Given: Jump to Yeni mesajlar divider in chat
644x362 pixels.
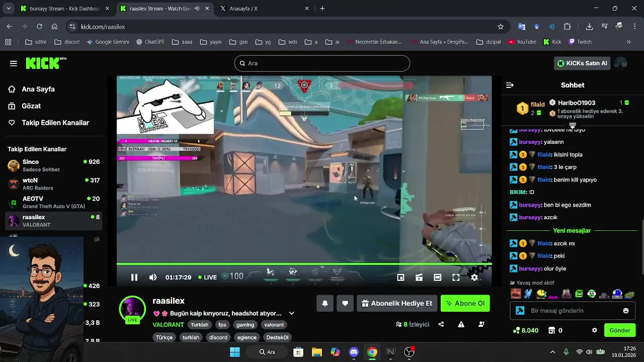Looking at the screenshot, I should point(572,231).
